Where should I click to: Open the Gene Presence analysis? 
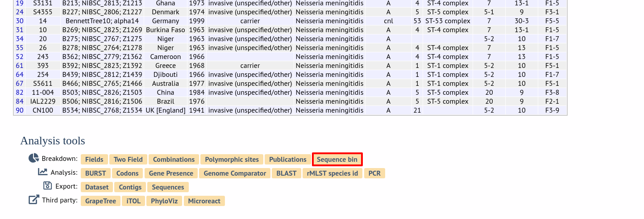click(171, 173)
